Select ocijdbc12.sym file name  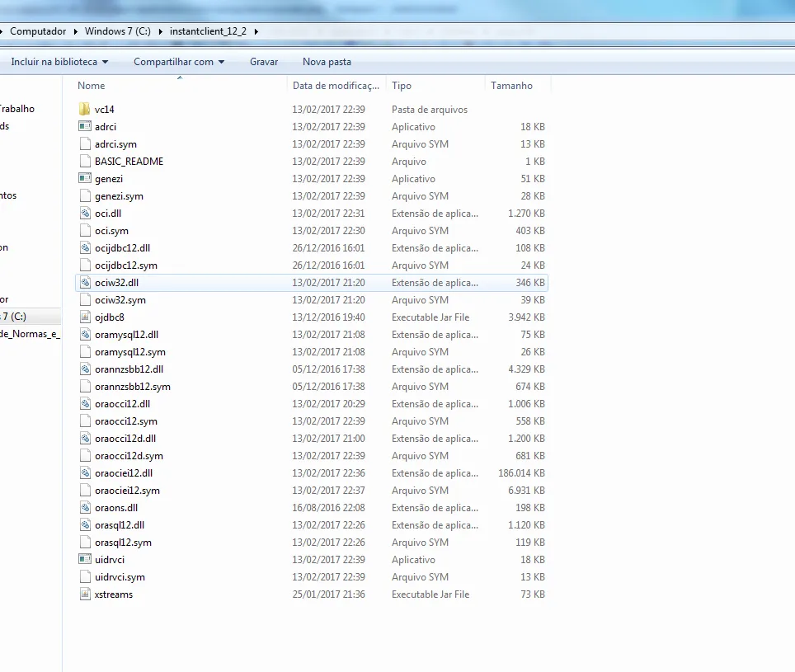125,266
